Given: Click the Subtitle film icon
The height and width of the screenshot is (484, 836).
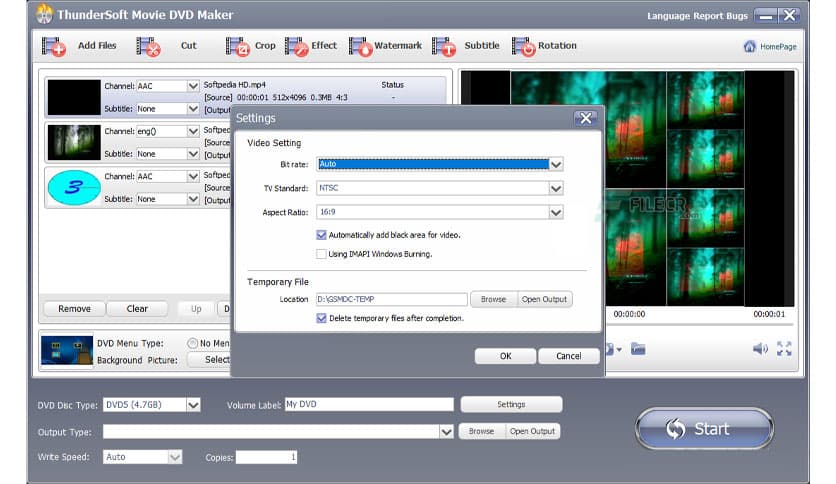Looking at the screenshot, I should tap(444, 46).
